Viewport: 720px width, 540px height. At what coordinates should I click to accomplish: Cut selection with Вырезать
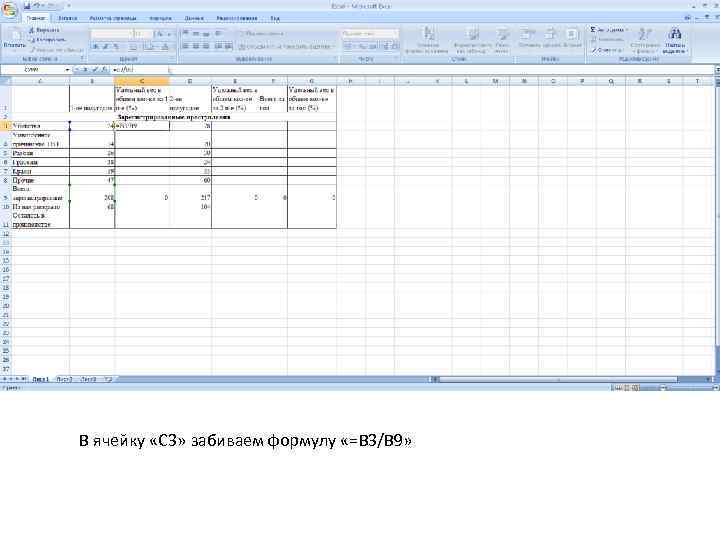click(x=45, y=30)
